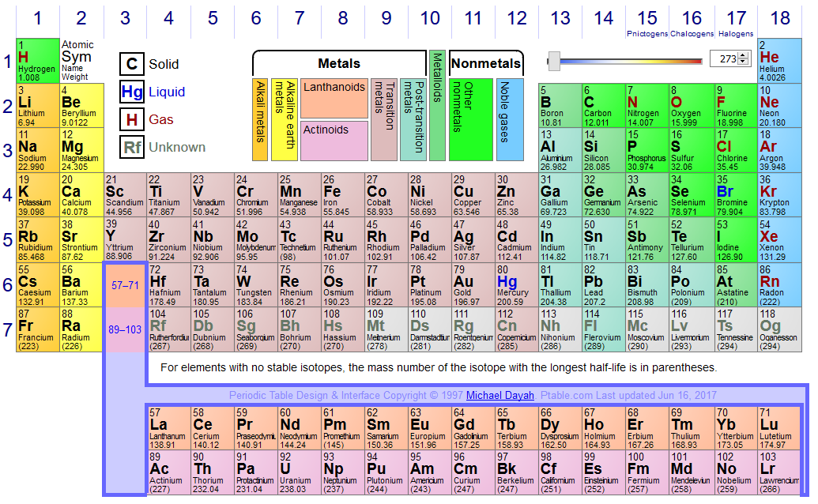Open the Michael Dayah link
Screen dimensions: 818x504
[x=499, y=395]
